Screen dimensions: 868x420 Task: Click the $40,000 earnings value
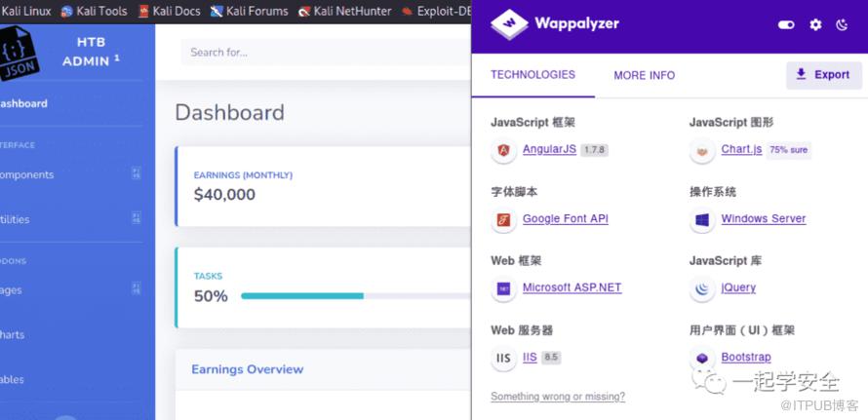tap(224, 195)
